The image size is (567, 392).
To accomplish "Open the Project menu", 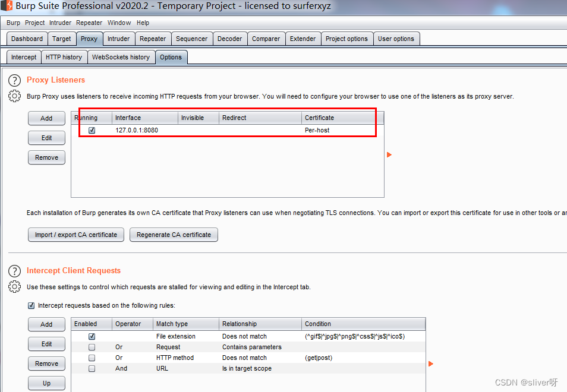I will pyautogui.click(x=34, y=23).
